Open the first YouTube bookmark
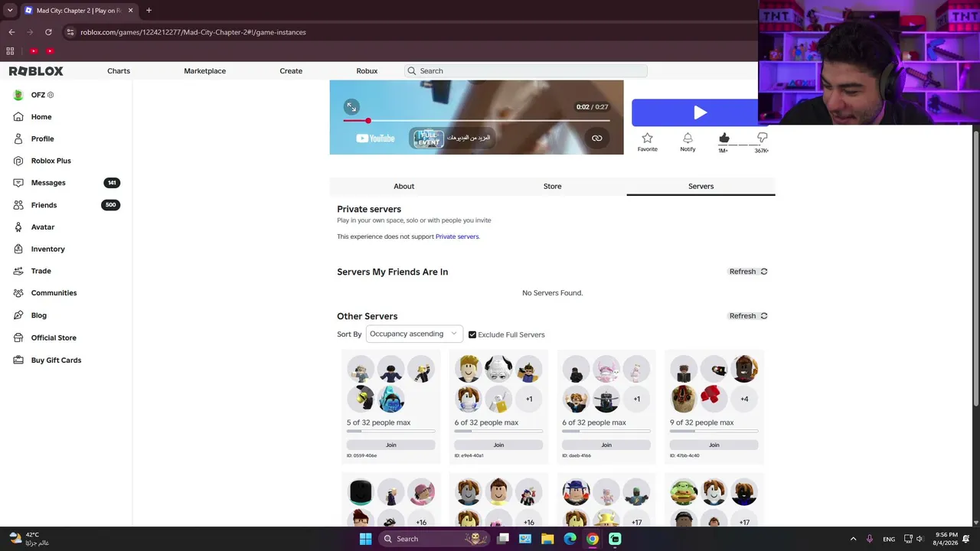The height and width of the screenshot is (551, 980). [34, 51]
